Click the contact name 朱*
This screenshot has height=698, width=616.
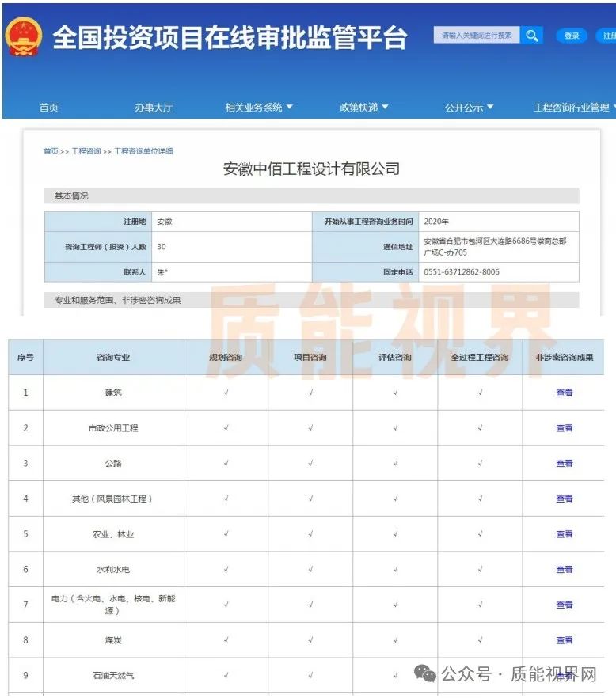162,272
